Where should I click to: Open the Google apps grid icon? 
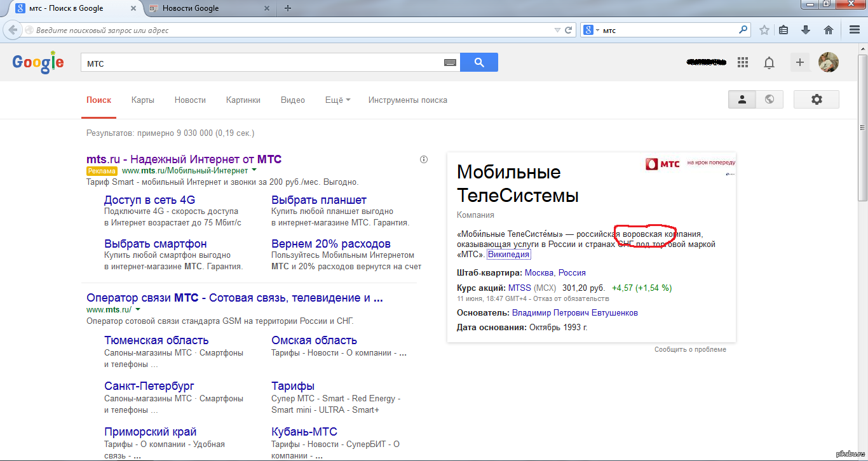[742, 62]
